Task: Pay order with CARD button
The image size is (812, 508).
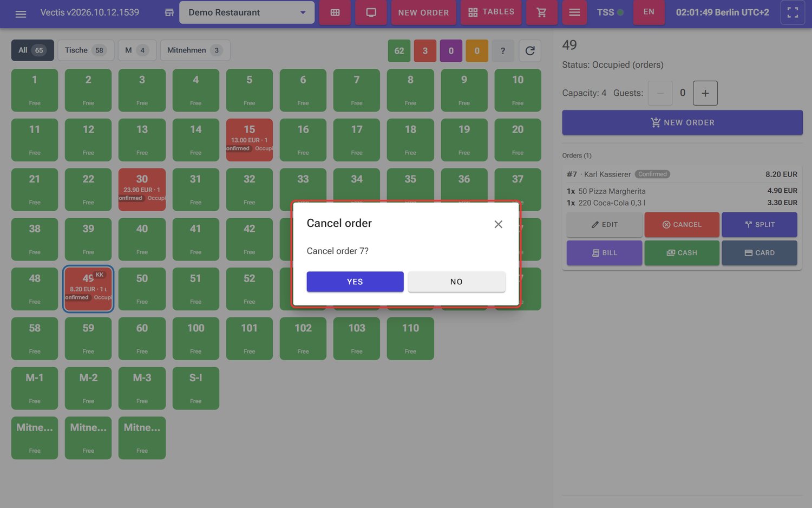Action: (759, 253)
